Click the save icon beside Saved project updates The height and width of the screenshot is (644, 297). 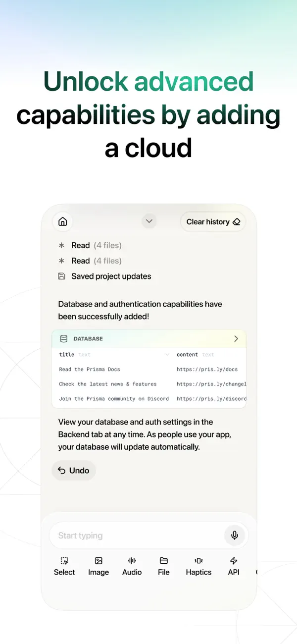(61, 276)
